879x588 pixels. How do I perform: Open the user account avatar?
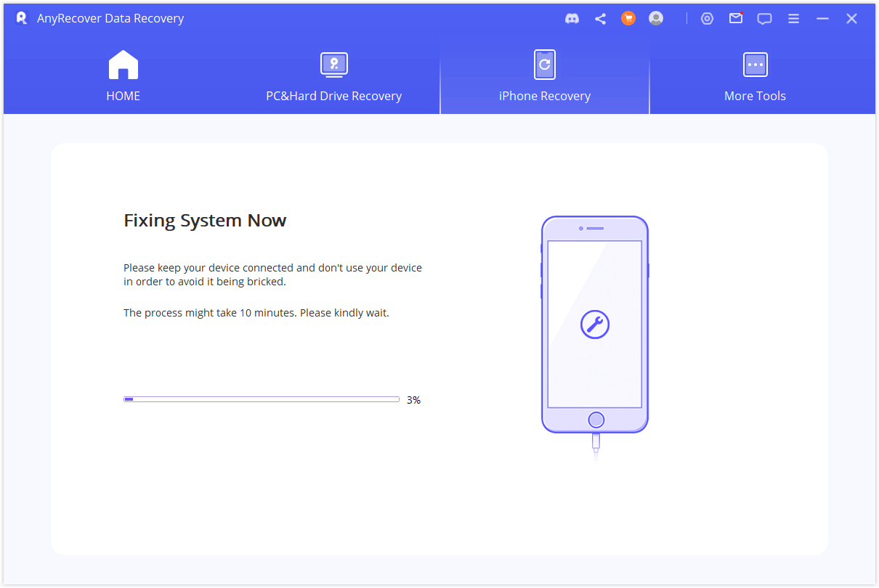656,19
